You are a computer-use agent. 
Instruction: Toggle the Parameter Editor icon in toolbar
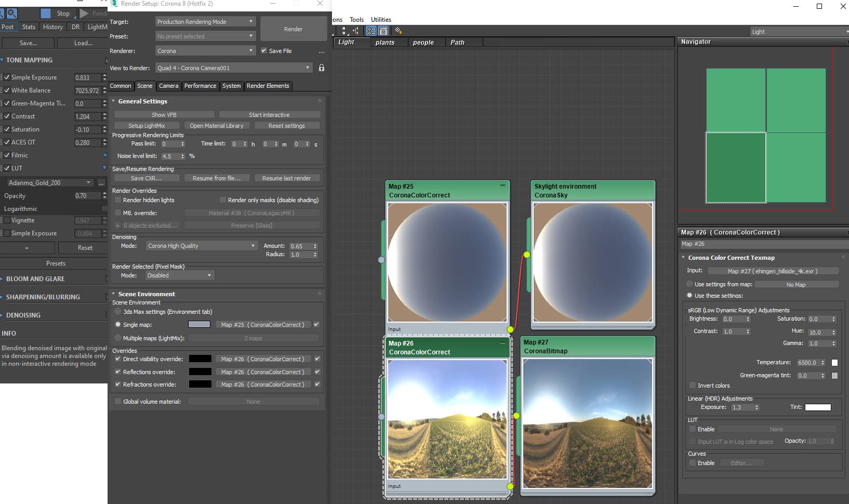(x=383, y=31)
